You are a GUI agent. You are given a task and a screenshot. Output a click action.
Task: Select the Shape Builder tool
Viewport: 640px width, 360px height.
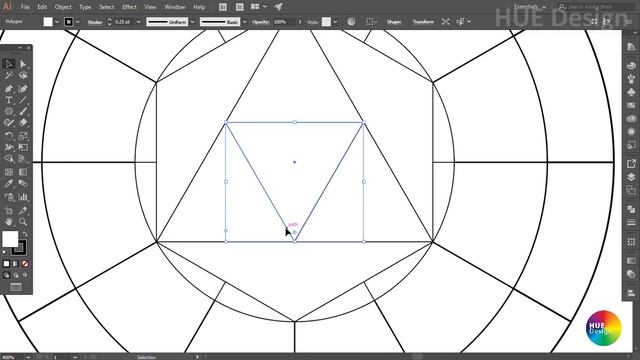click(x=9, y=159)
